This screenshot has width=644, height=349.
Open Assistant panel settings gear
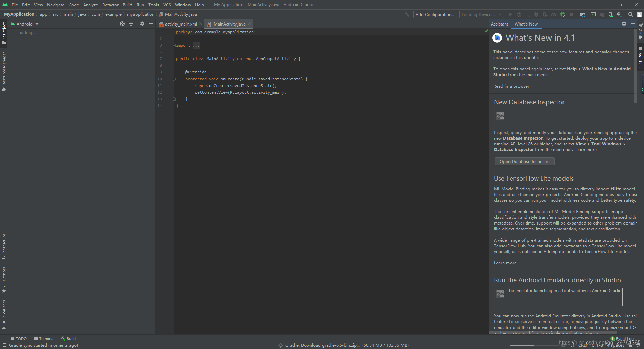coord(624,24)
